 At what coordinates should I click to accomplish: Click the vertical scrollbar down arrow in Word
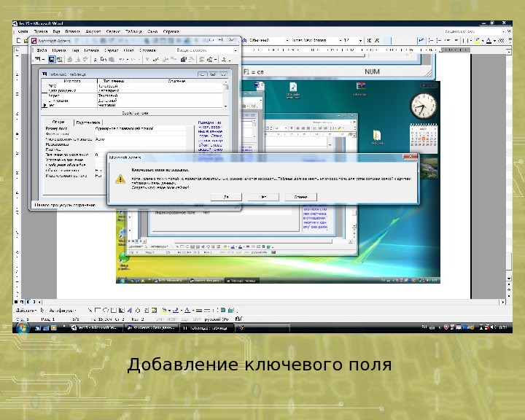pyautogui.click(x=509, y=279)
